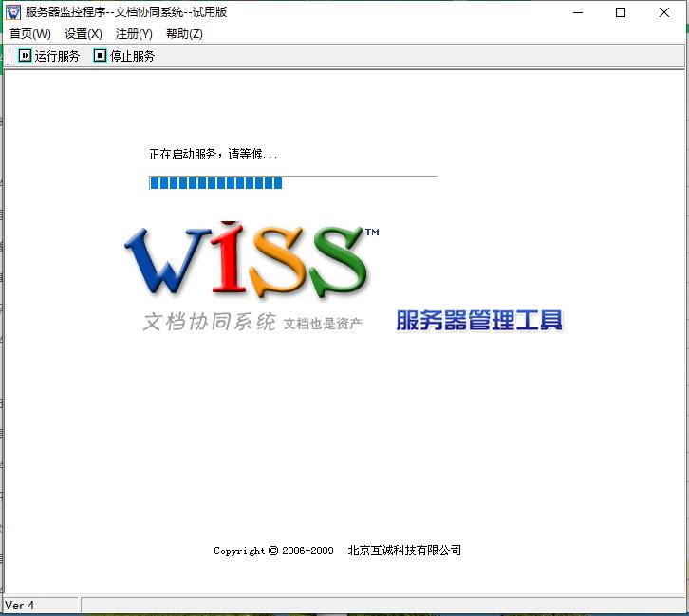Open the 设置(X) menu
The height and width of the screenshot is (616, 689).
pyautogui.click(x=84, y=34)
